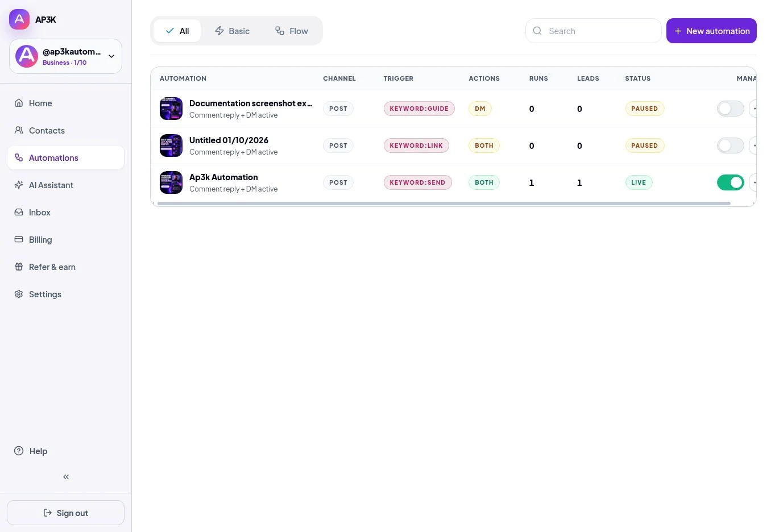The height and width of the screenshot is (532, 775).
Task: Open more options for Untitled 01/10/2026 row
Action: (x=753, y=146)
